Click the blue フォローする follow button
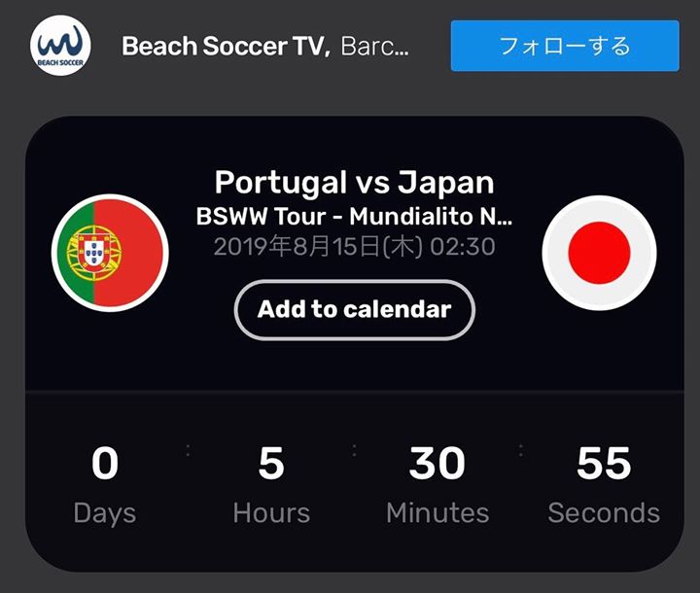The image size is (700, 593). coord(565,46)
